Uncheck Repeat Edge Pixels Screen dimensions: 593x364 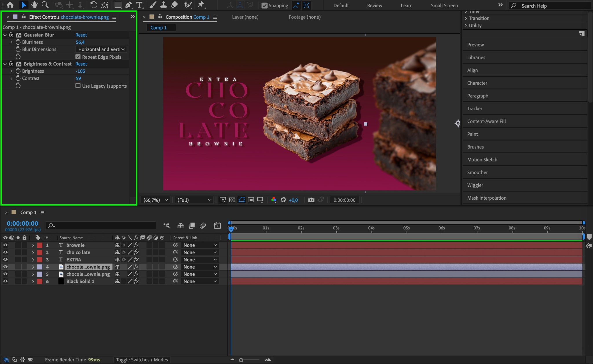[x=78, y=57]
